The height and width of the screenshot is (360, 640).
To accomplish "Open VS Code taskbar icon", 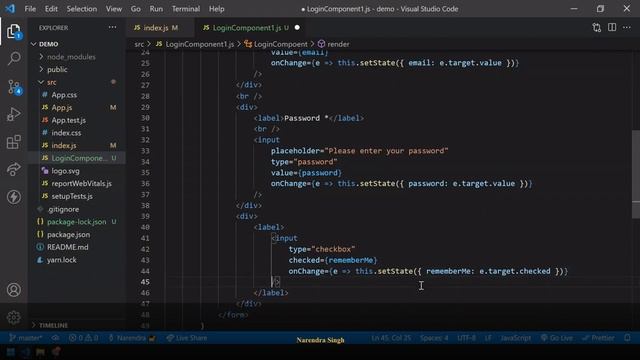I will click(25, 352).
